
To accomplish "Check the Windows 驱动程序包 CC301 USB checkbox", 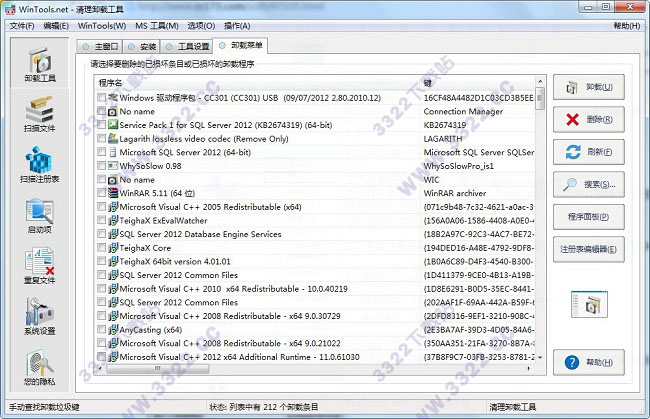I will click(x=102, y=97).
